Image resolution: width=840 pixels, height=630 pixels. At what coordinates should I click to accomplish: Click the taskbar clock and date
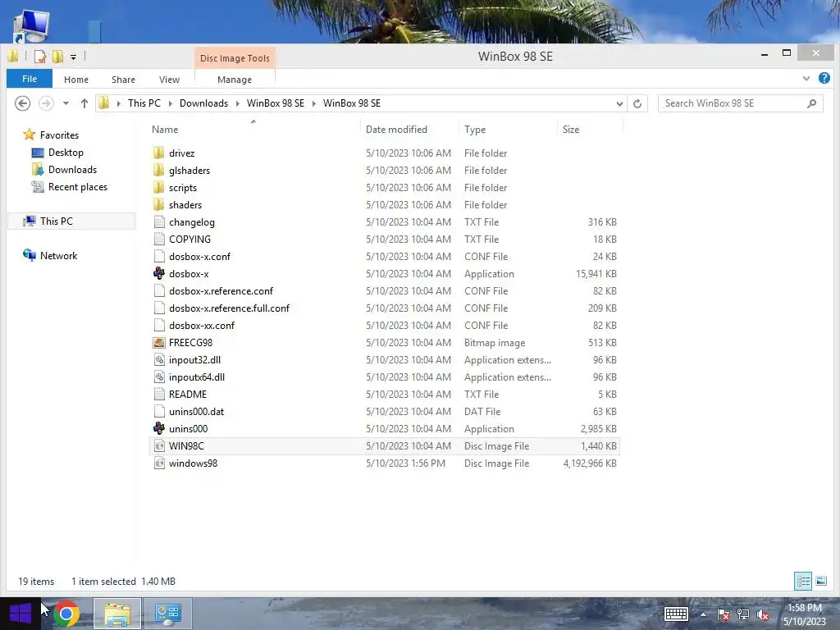point(804,614)
